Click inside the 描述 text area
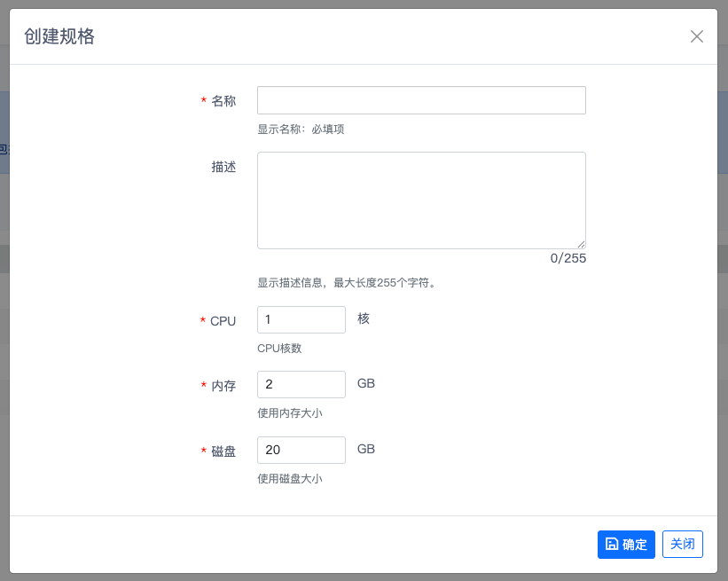Viewport: 728px width, 581px height. [421, 200]
